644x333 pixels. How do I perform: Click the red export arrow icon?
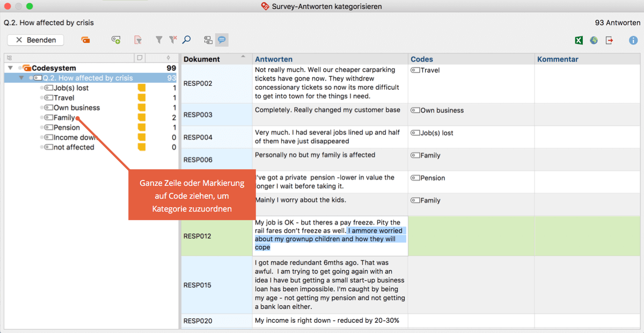coord(609,40)
